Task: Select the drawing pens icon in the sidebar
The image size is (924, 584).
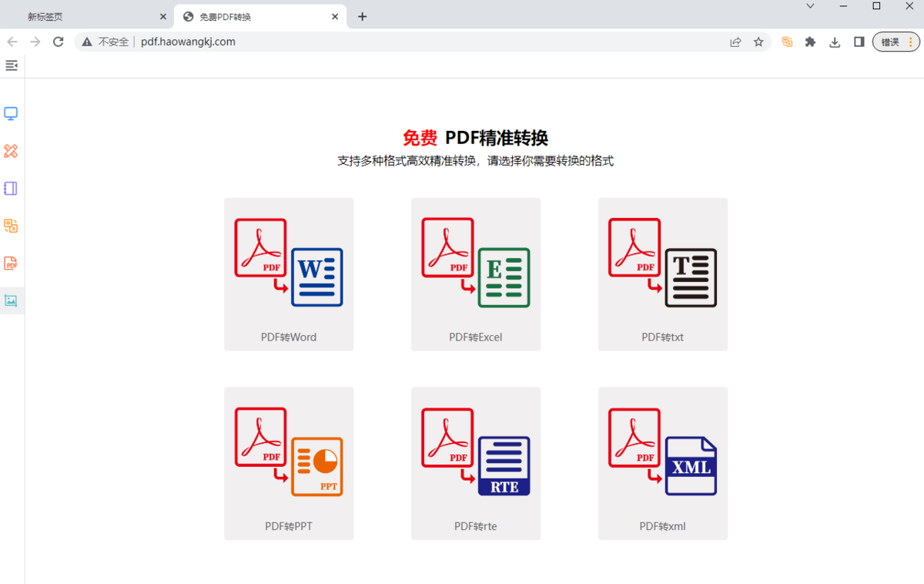Action: [11, 151]
